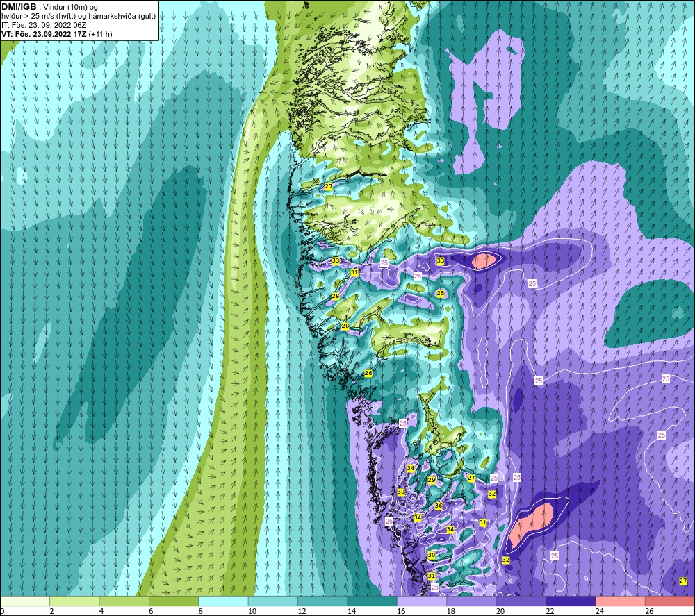Click the 24–26 m/s light pink legend swatch

point(621,601)
